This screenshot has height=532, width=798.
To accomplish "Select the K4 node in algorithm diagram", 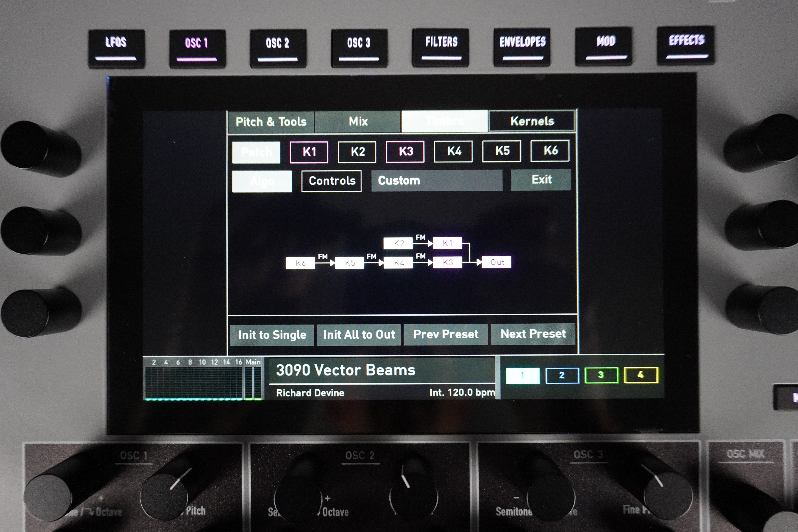I will point(398,263).
